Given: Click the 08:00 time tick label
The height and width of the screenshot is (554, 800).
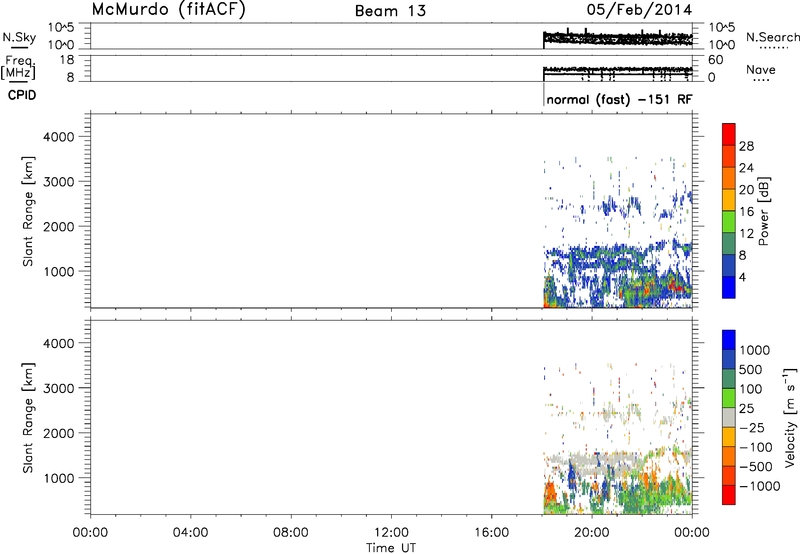Looking at the screenshot, I should (290, 533).
